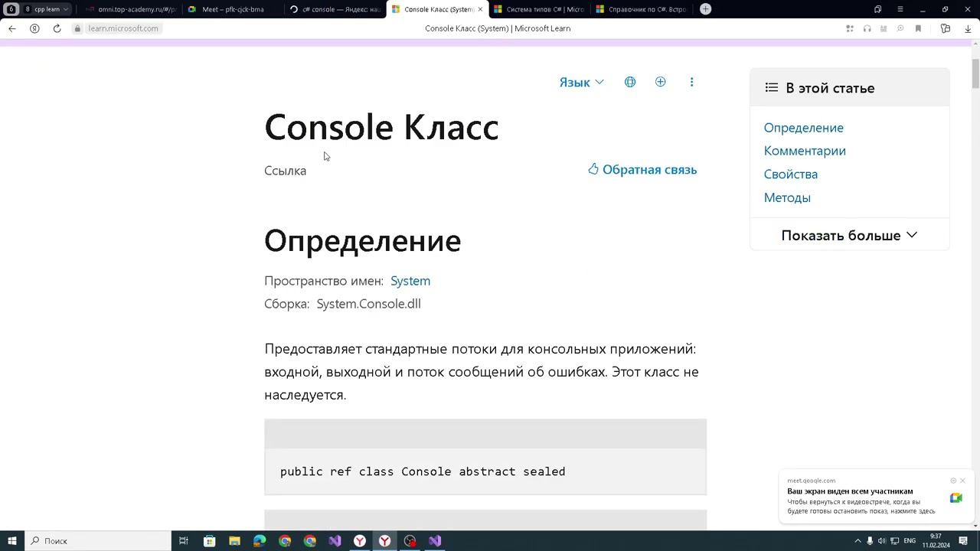The image size is (980, 551).
Task: Show hidden system tray icons
Action: click(857, 541)
